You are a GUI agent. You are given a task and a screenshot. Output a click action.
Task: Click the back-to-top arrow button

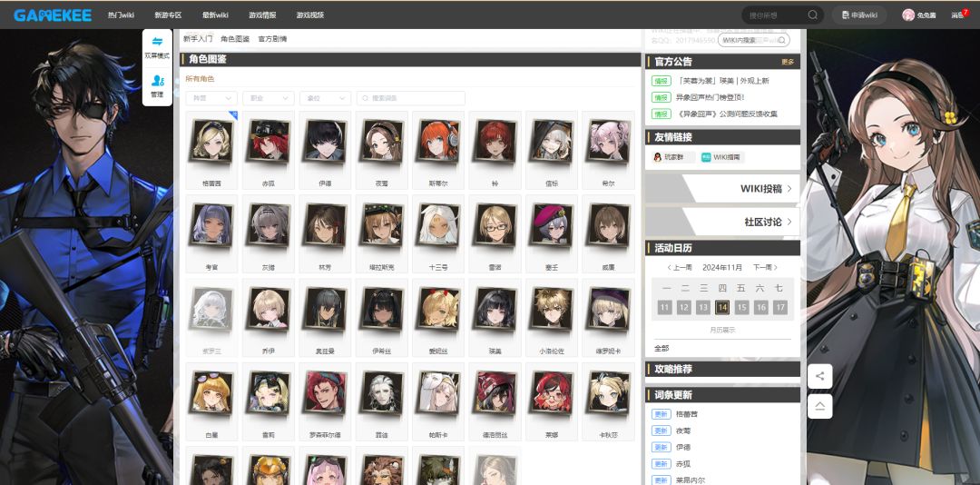[x=820, y=406]
